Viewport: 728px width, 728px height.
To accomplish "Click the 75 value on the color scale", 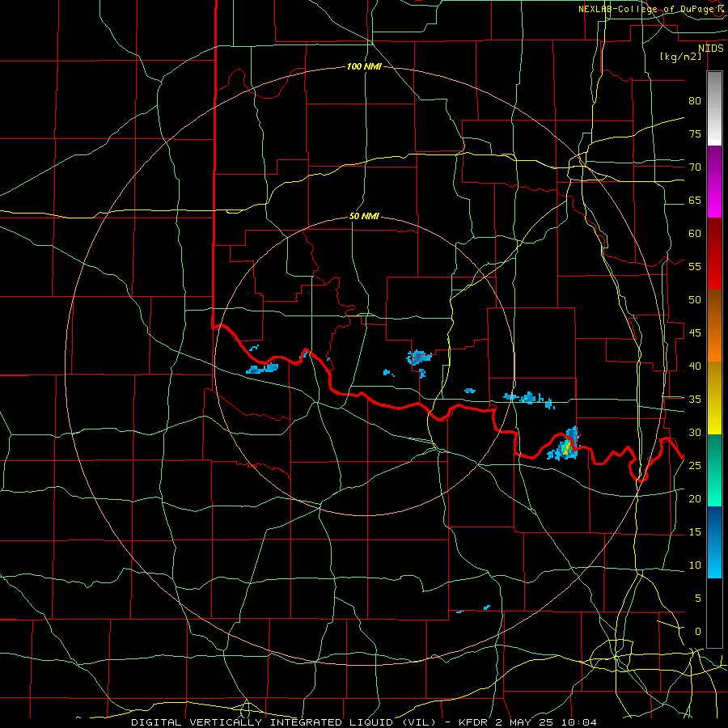I will pos(695,133).
